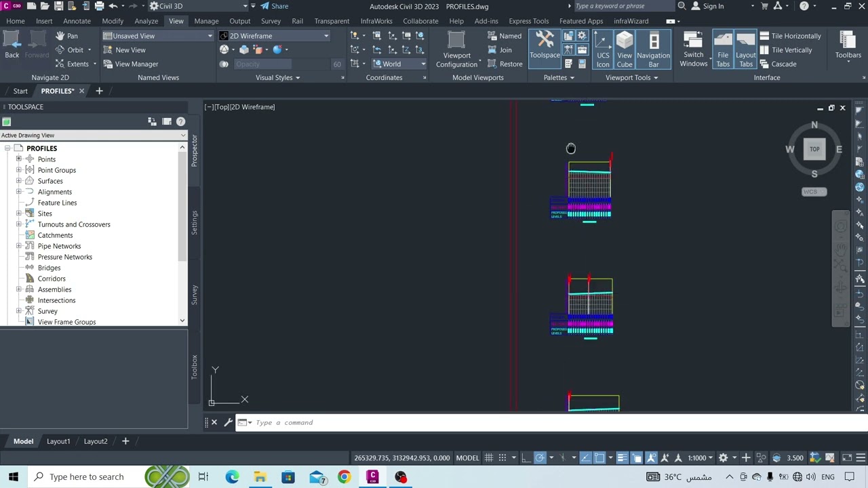Toggle Layout Tabs display
Viewport: 868px width, 488px height.
click(746, 49)
